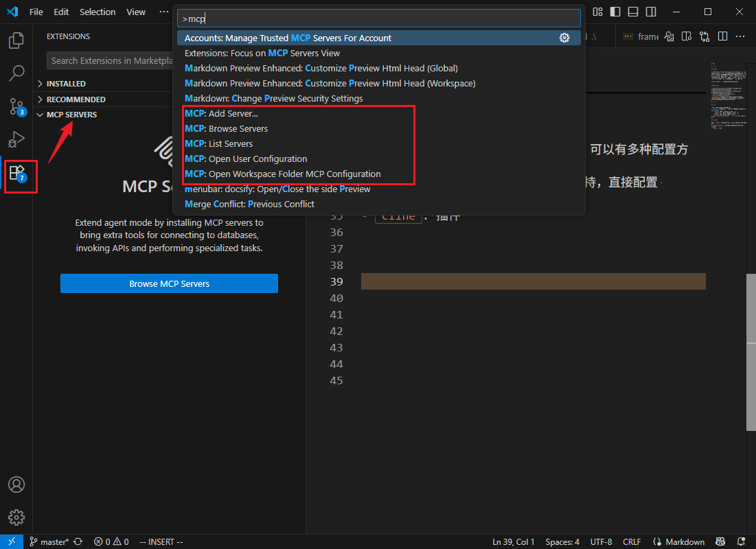Click the highlighted line 39 in editor
Image resolution: width=756 pixels, height=549 pixels.
click(x=534, y=281)
